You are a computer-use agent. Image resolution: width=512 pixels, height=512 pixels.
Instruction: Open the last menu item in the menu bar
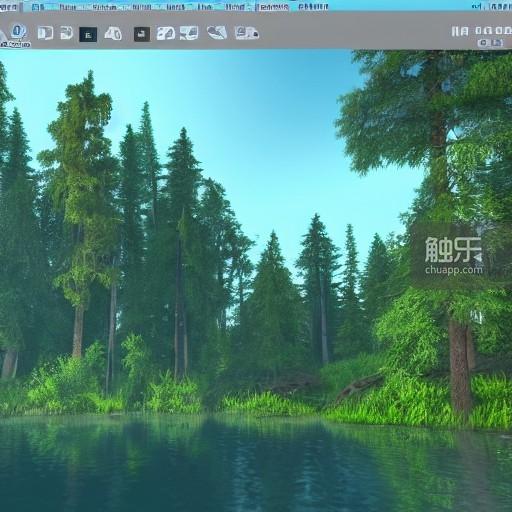tap(313, 7)
